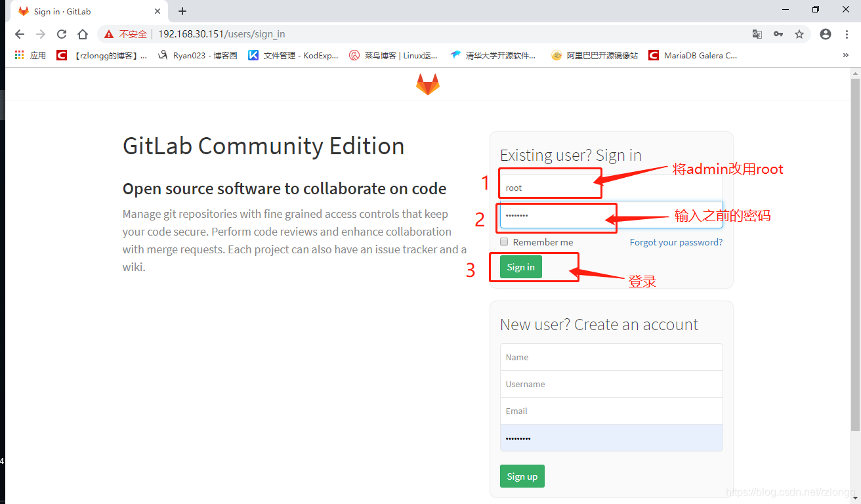
Task: Toggle the Remember me checkbox
Action: (x=504, y=241)
